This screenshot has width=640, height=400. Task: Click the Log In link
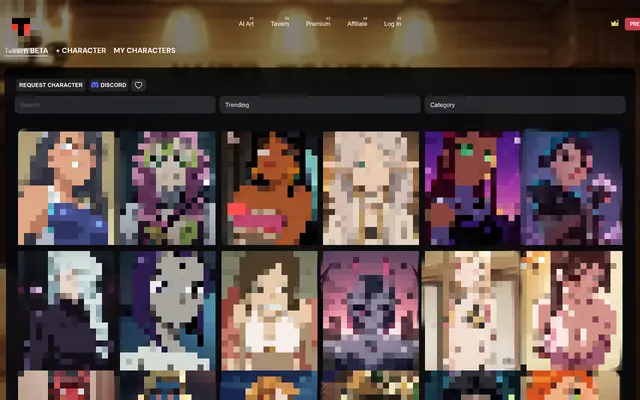pos(392,23)
